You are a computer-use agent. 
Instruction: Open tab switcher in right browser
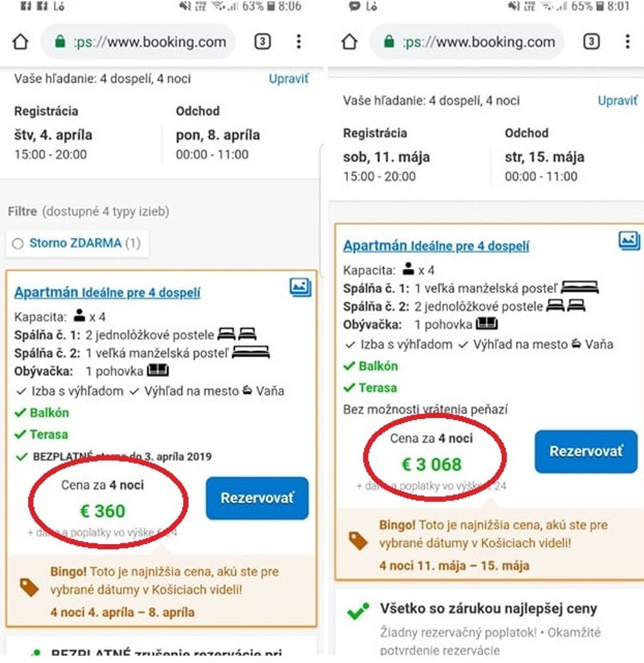pyautogui.click(x=591, y=42)
